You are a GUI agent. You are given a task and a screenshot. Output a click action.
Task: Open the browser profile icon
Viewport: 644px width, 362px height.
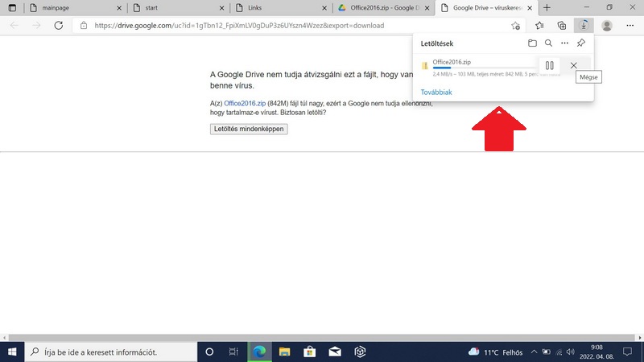point(607,26)
